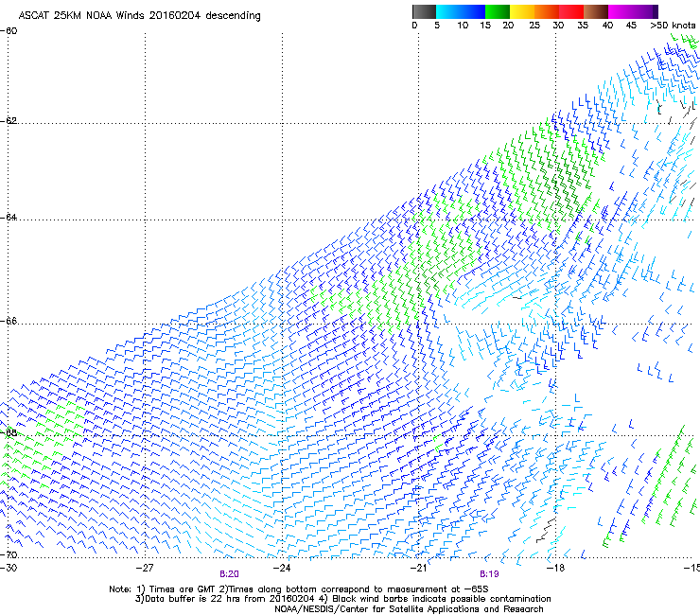The height and width of the screenshot is (615, 700).
Task: Click the -18 longitude axis label
Action: (x=555, y=568)
